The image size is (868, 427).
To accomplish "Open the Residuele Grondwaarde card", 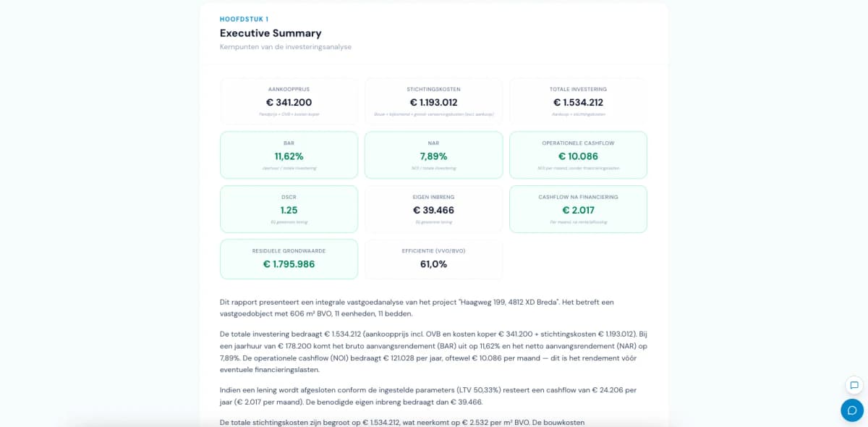I will [x=289, y=259].
